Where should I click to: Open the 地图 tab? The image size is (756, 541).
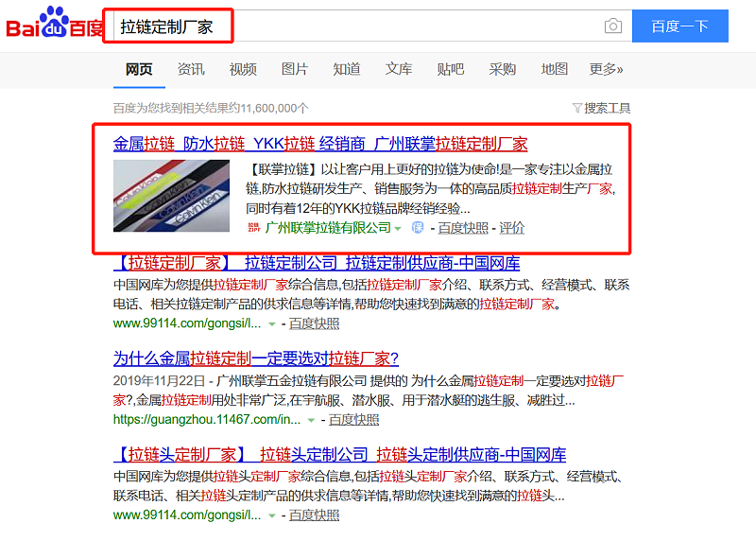pyautogui.click(x=554, y=70)
